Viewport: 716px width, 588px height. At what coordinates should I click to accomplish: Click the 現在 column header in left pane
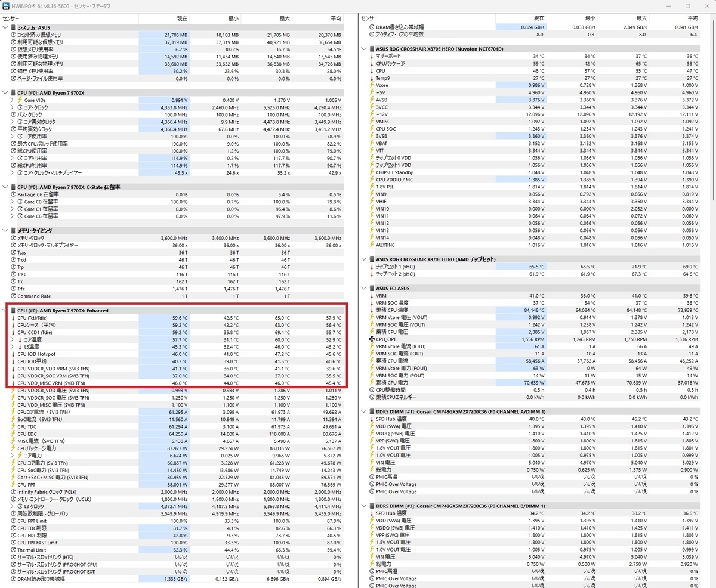point(164,18)
